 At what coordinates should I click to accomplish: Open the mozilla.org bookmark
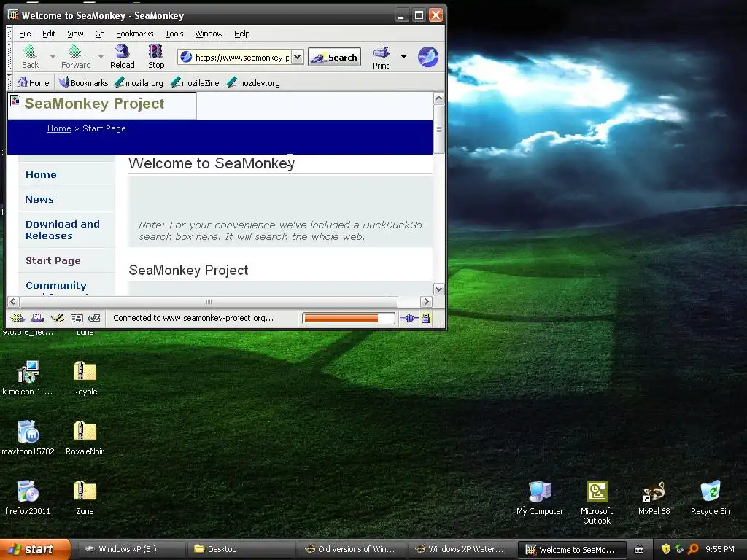coord(139,83)
